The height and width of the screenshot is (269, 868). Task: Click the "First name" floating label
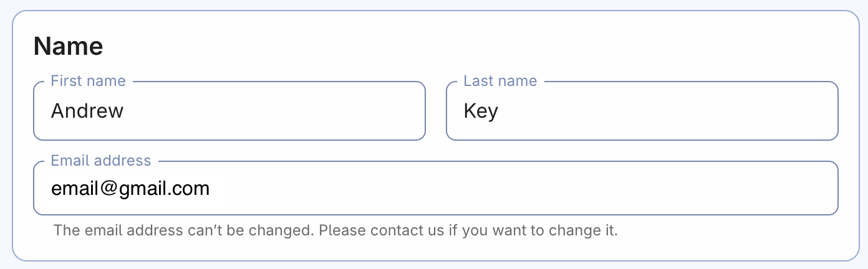(x=88, y=81)
